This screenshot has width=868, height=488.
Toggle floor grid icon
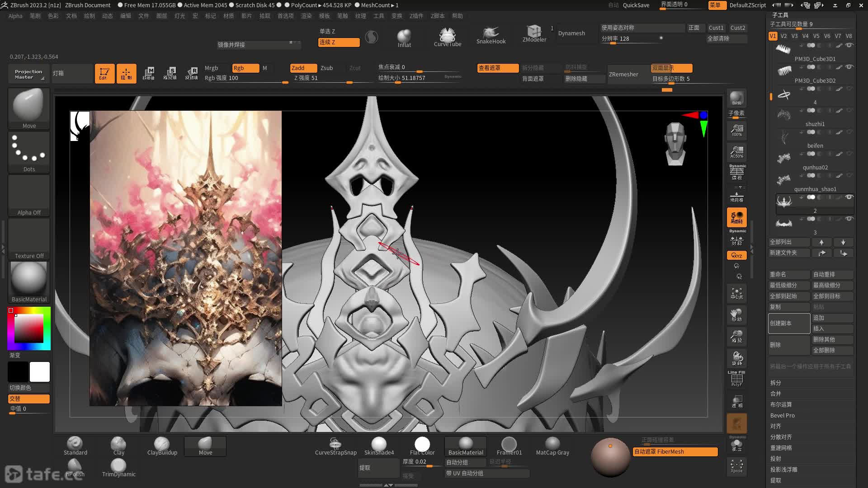[x=737, y=197]
